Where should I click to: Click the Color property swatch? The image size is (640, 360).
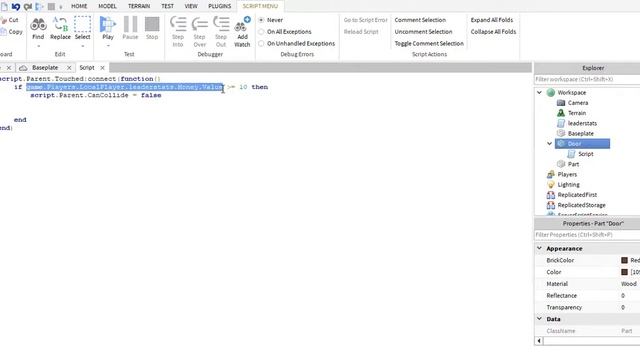(624, 272)
